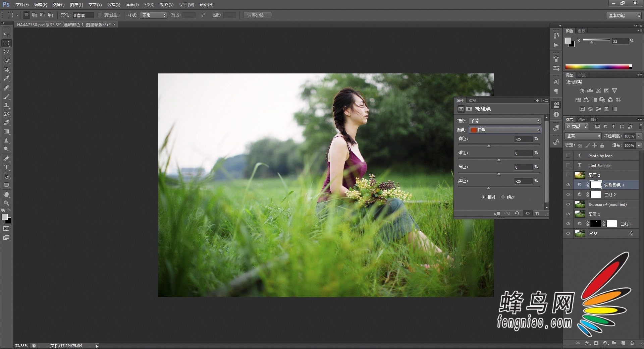This screenshot has width=644, height=349.
Task: Select the Eyedropper tool
Action: (6, 78)
